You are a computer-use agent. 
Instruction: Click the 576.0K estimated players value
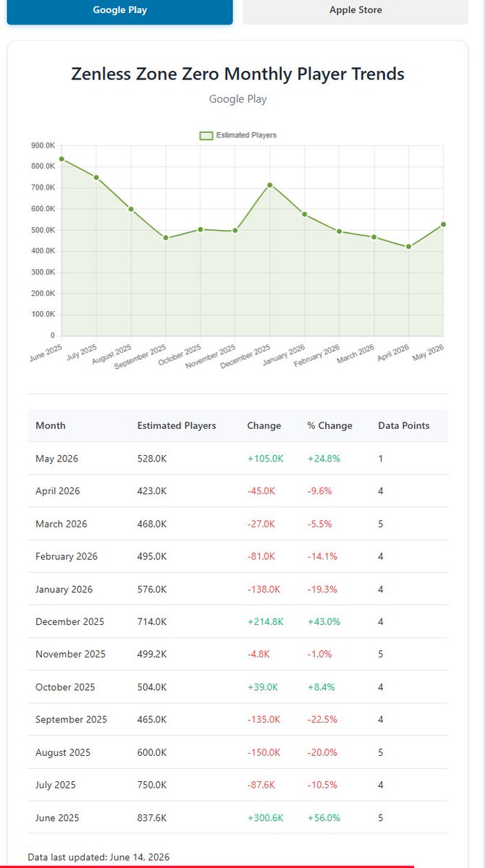click(152, 590)
